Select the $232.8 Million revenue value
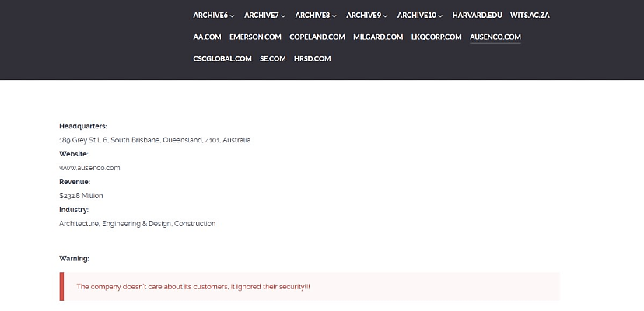The image size is (644, 311). pyautogui.click(x=81, y=196)
